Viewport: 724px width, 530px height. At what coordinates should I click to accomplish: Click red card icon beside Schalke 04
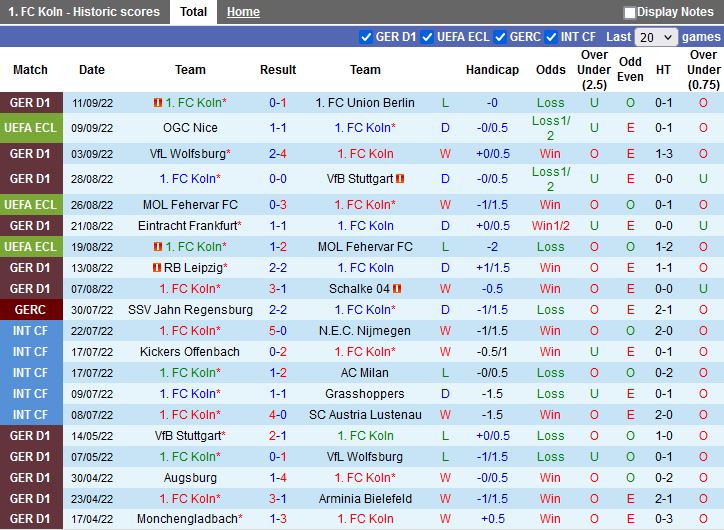tap(397, 289)
